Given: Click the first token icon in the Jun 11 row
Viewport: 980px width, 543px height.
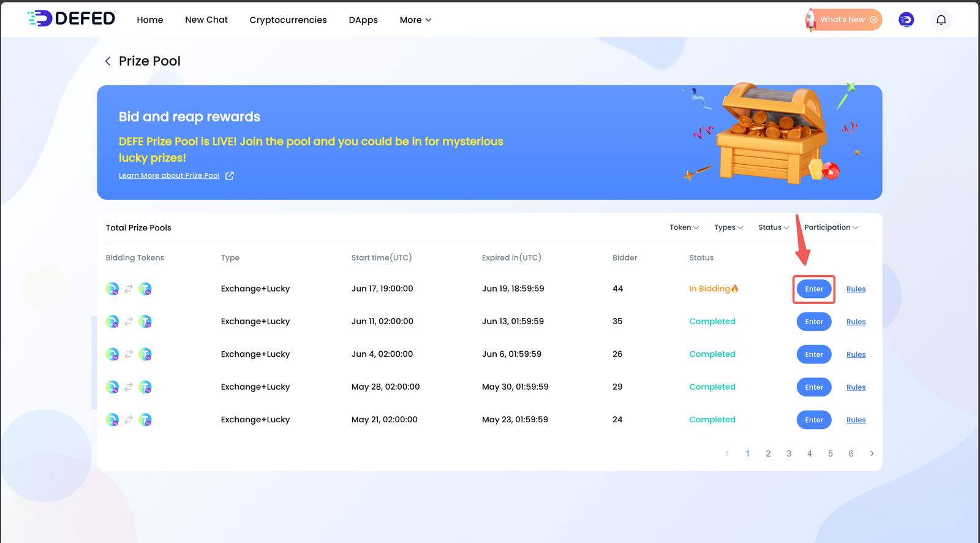Looking at the screenshot, I should tap(112, 321).
